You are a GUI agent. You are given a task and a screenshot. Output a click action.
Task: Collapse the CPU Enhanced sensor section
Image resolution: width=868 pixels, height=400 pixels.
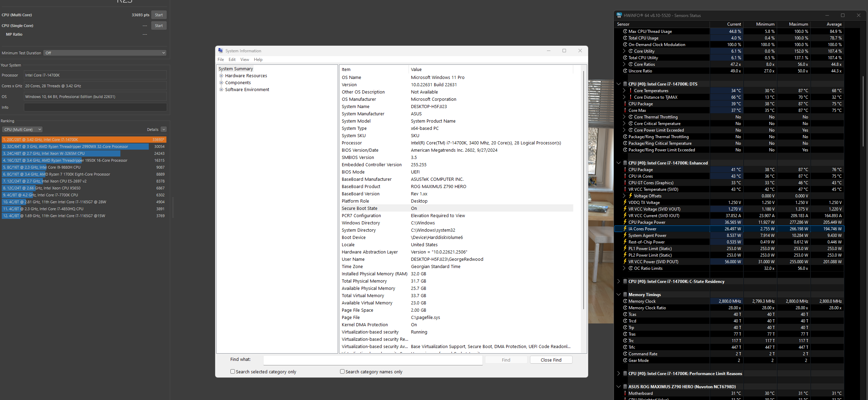pyautogui.click(x=619, y=163)
